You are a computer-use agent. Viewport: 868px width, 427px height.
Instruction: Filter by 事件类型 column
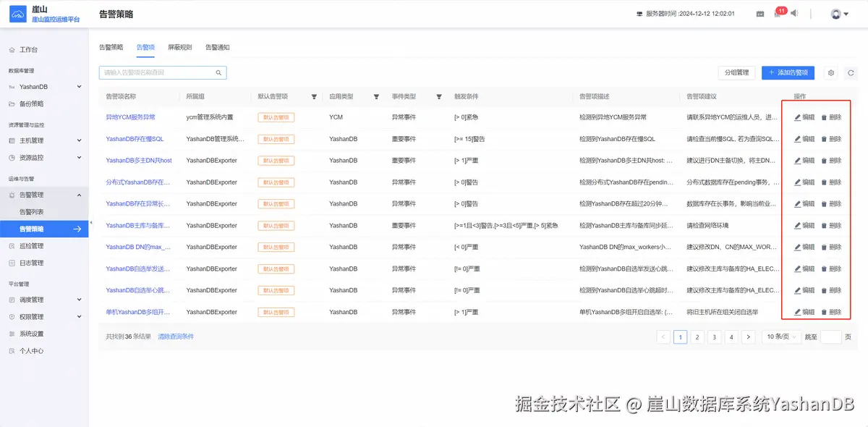coord(439,97)
